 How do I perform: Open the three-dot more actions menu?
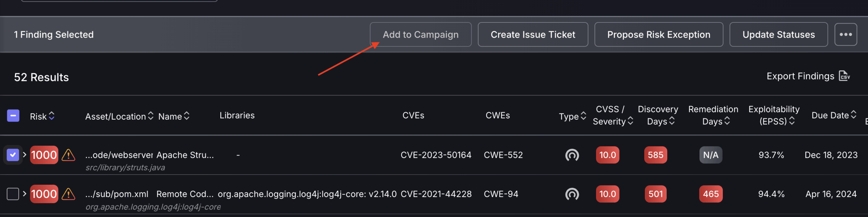point(846,34)
